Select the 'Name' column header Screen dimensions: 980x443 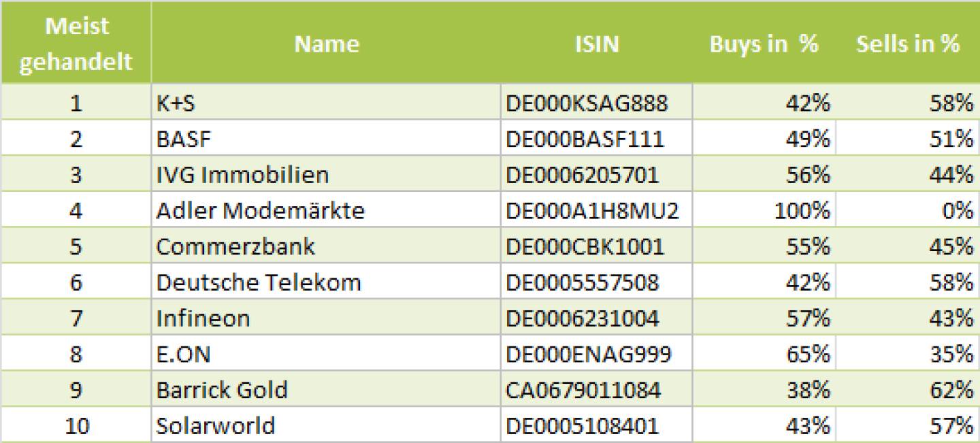326,44
